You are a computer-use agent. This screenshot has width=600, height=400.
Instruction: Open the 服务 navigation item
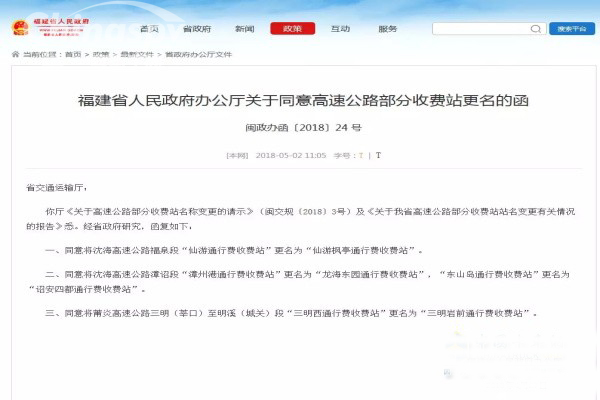coord(388,29)
